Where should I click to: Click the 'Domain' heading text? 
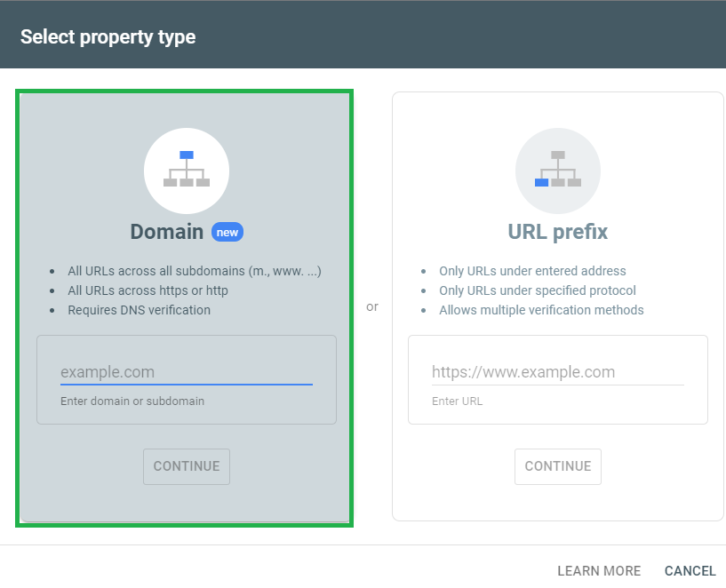(x=167, y=231)
